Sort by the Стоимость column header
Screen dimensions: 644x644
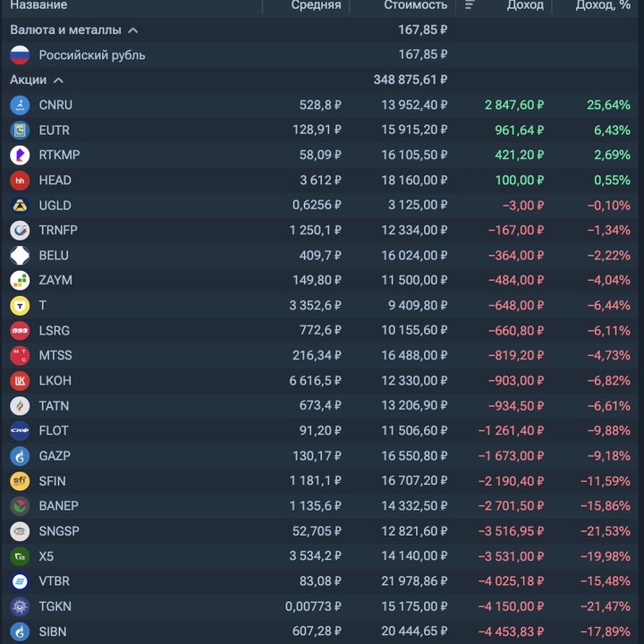(x=415, y=5)
